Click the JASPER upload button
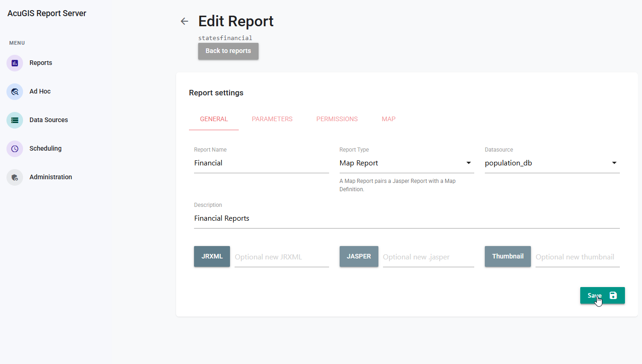The image size is (642, 364). coord(359,257)
